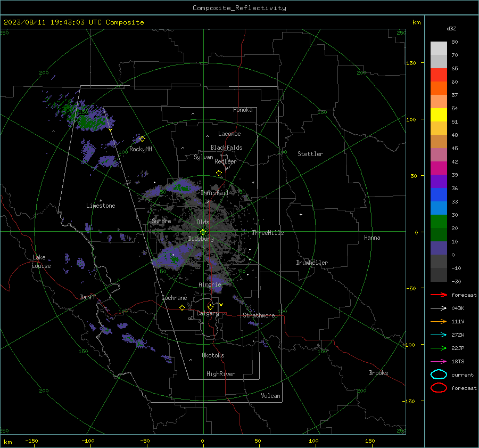Viewport: 479px width, 448px height.
Task: Select the Strathmore label
Action: [x=259, y=315]
